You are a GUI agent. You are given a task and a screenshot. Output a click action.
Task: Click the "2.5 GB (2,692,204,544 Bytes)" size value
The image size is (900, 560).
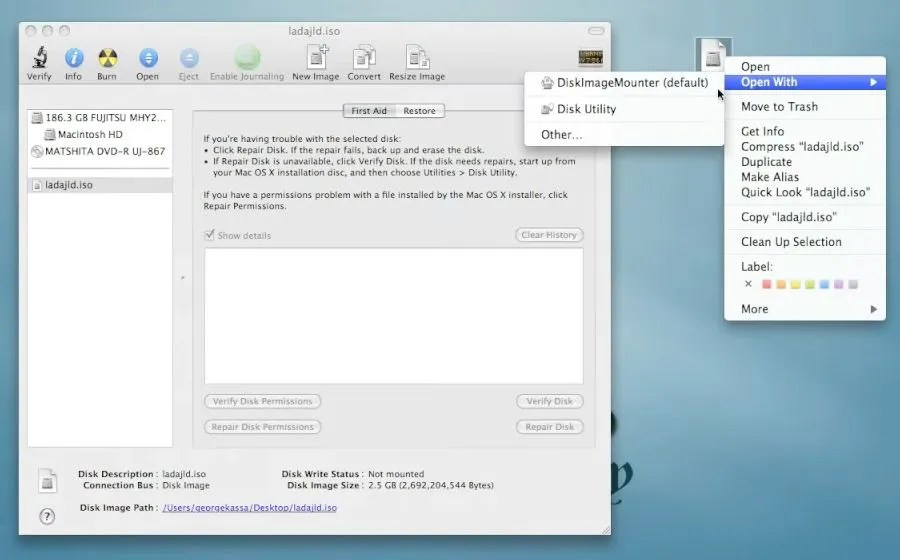click(x=431, y=485)
